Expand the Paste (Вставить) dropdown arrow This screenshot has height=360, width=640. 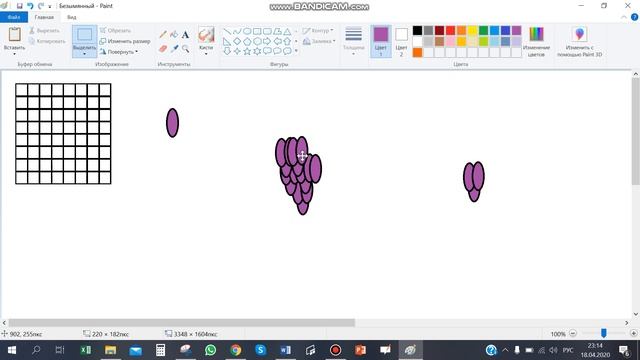coord(15,54)
